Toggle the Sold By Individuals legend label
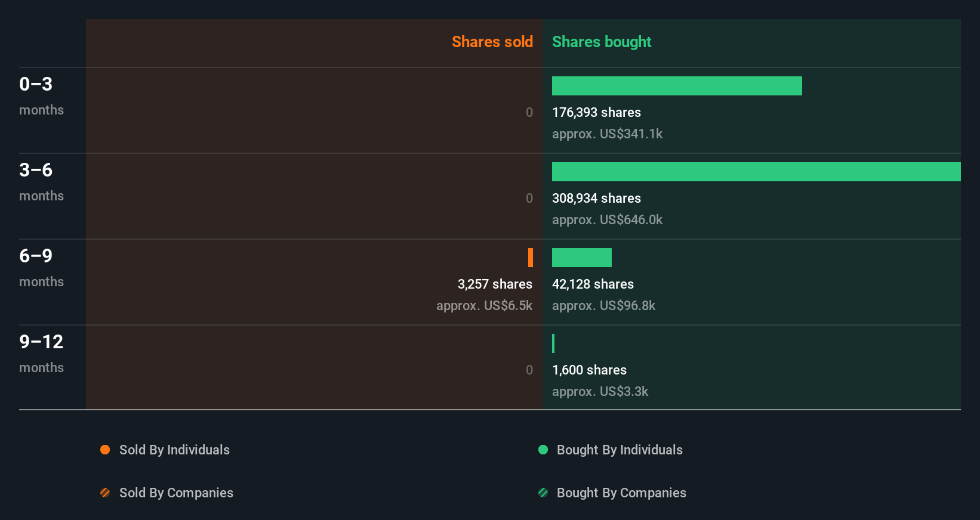Screen dimensions: 980x520 174,450
